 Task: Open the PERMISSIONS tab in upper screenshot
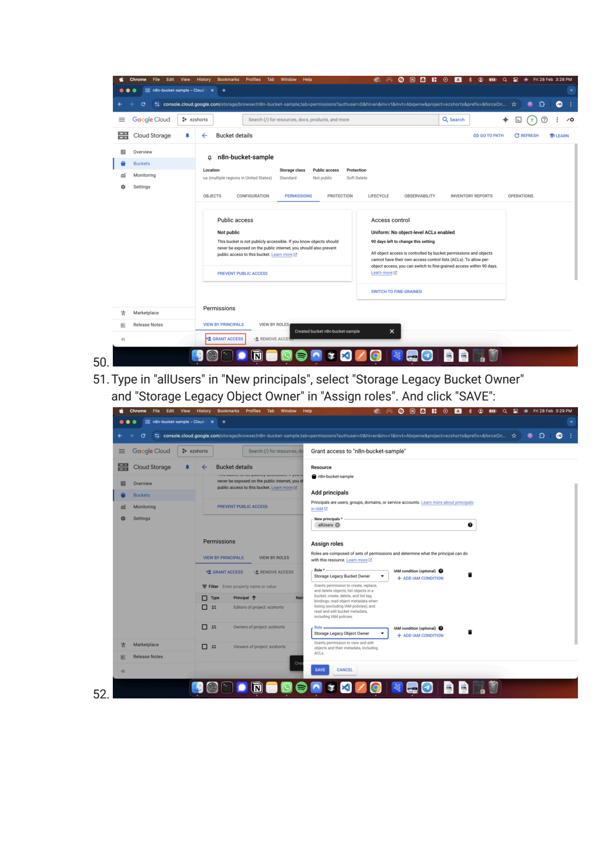298,196
